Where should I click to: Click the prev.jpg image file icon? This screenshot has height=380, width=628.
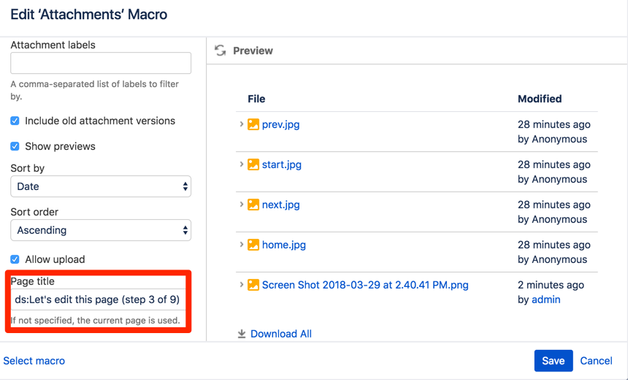click(x=253, y=125)
